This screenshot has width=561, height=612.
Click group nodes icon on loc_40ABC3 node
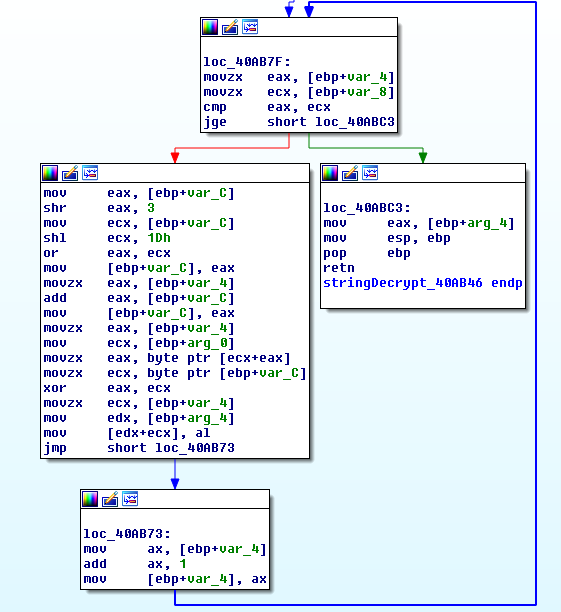pyautogui.click(x=370, y=173)
